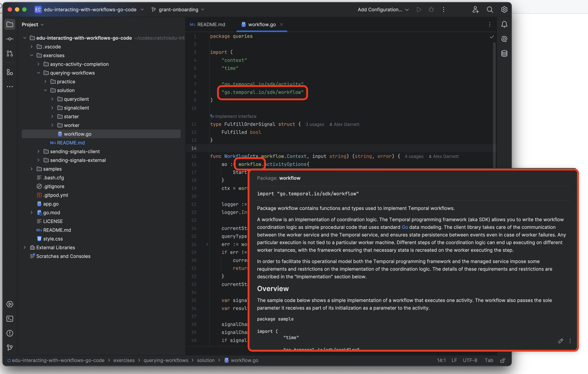This screenshot has width=588, height=374.
Task: Click the Implement interface gutter hint icon
Action: pos(212,116)
